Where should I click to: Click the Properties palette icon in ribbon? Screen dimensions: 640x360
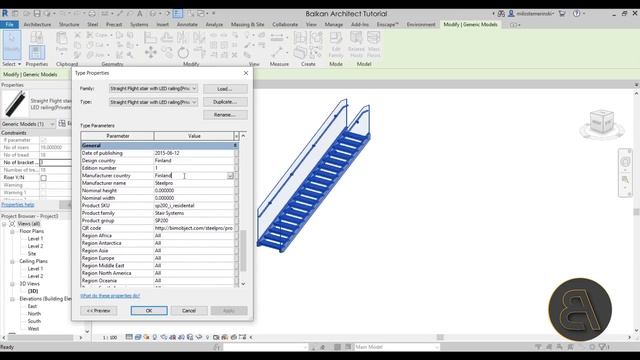pos(37,52)
